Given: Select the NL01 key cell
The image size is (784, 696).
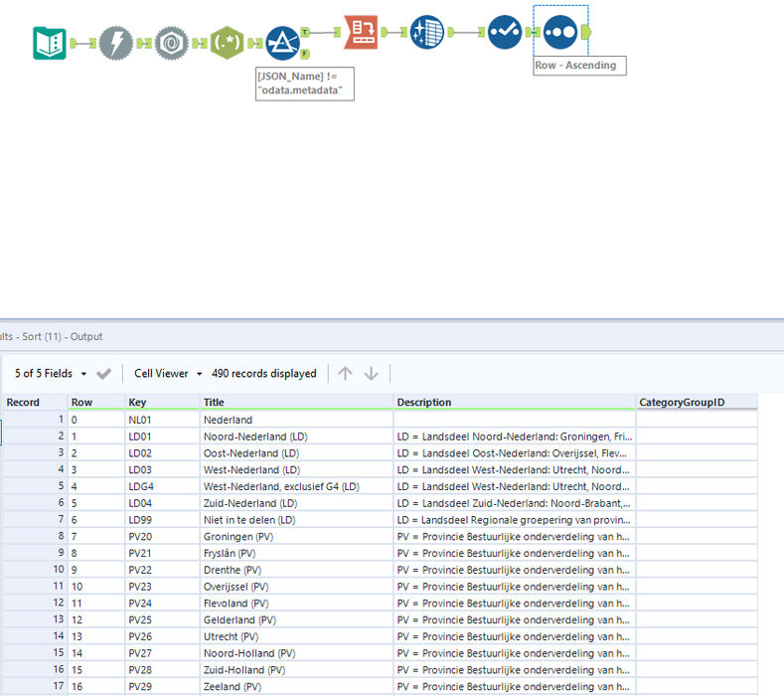Looking at the screenshot, I should point(162,420).
